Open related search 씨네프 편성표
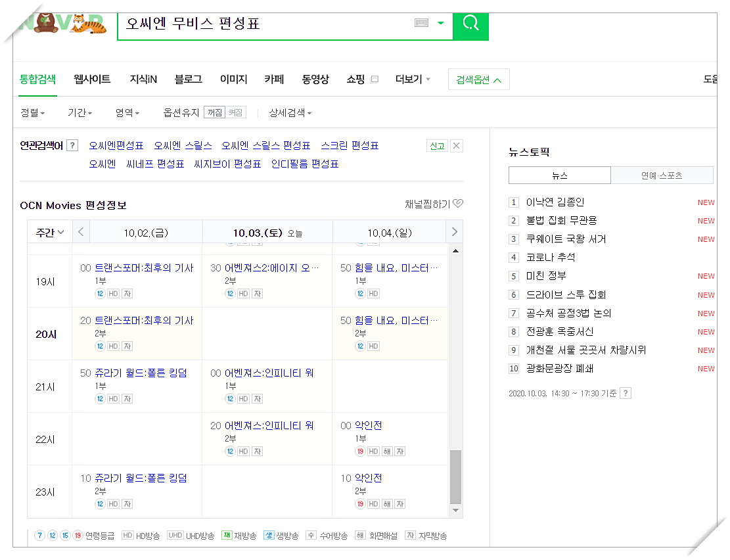The height and width of the screenshot is (560, 730). click(155, 164)
